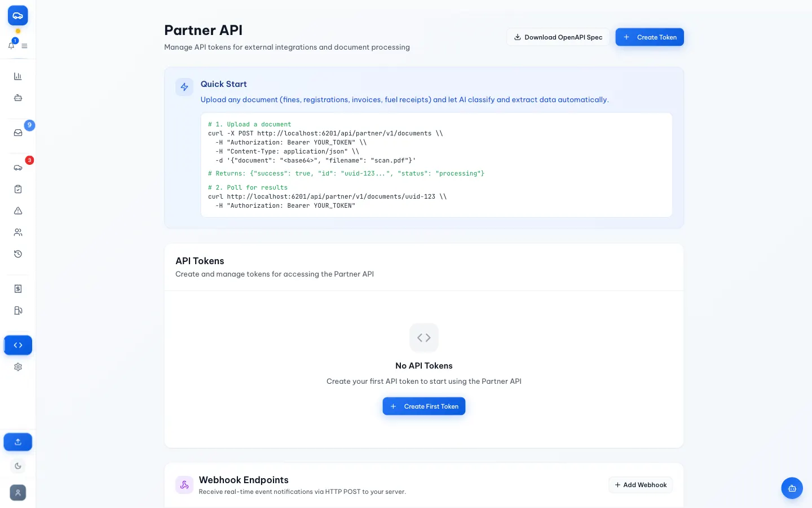Viewport: 812px width, 508px height.
Task: Open the settings gear icon
Action: 18,367
